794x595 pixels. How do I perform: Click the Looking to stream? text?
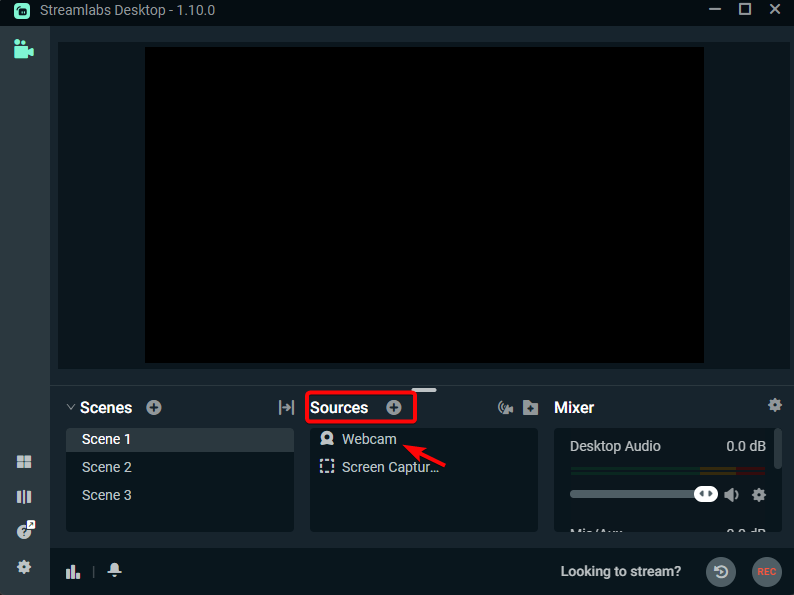[620, 572]
